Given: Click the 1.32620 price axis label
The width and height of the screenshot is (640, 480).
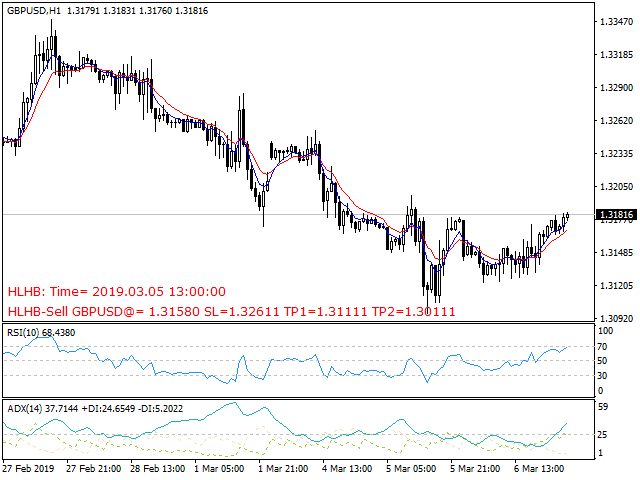Looking at the screenshot, I should pos(616,120).
